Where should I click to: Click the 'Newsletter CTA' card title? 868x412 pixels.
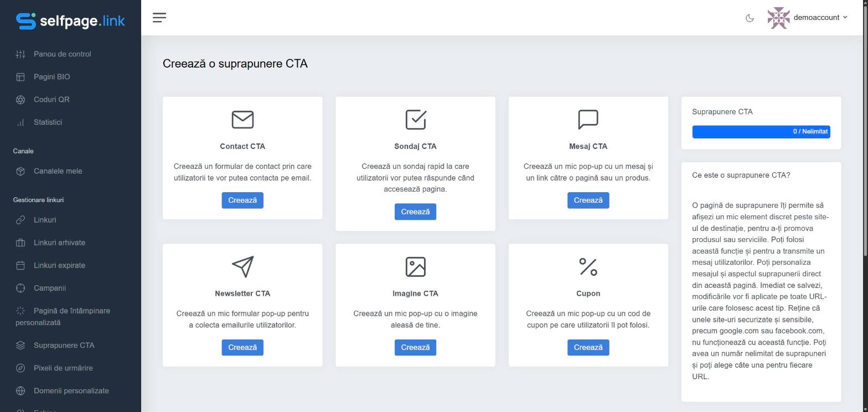coord(242,293)
